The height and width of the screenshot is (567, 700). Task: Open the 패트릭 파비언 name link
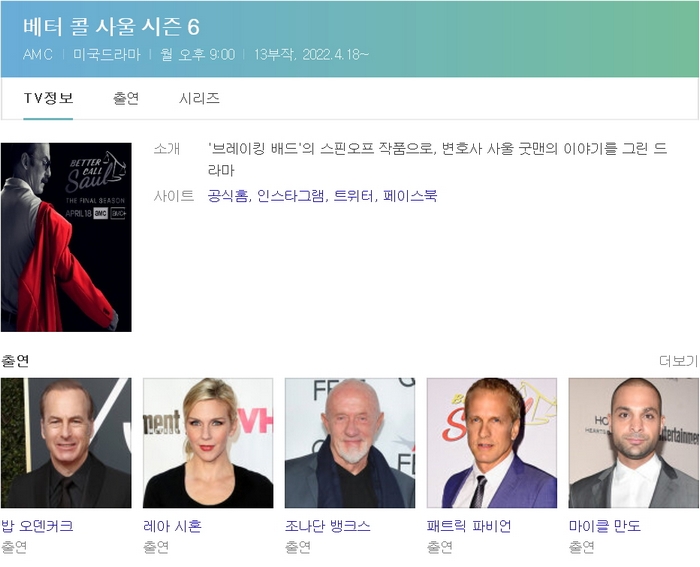(469, 526)
